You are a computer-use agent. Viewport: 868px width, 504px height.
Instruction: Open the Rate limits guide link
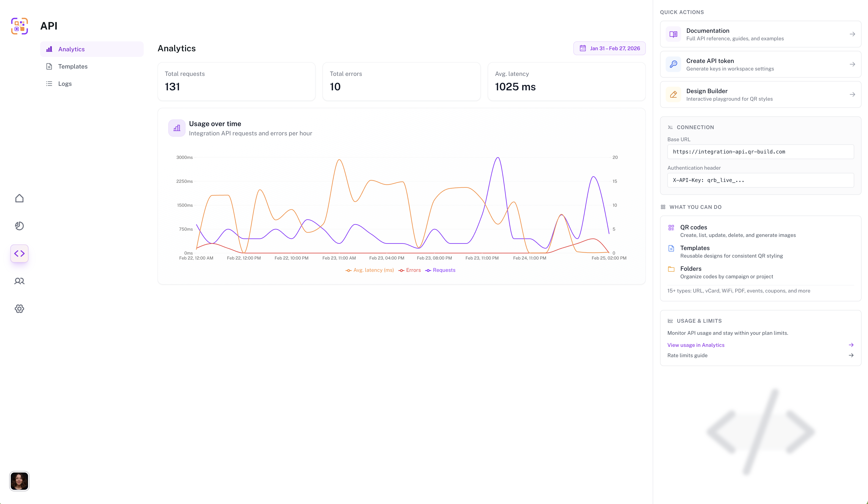click(687, 355)
